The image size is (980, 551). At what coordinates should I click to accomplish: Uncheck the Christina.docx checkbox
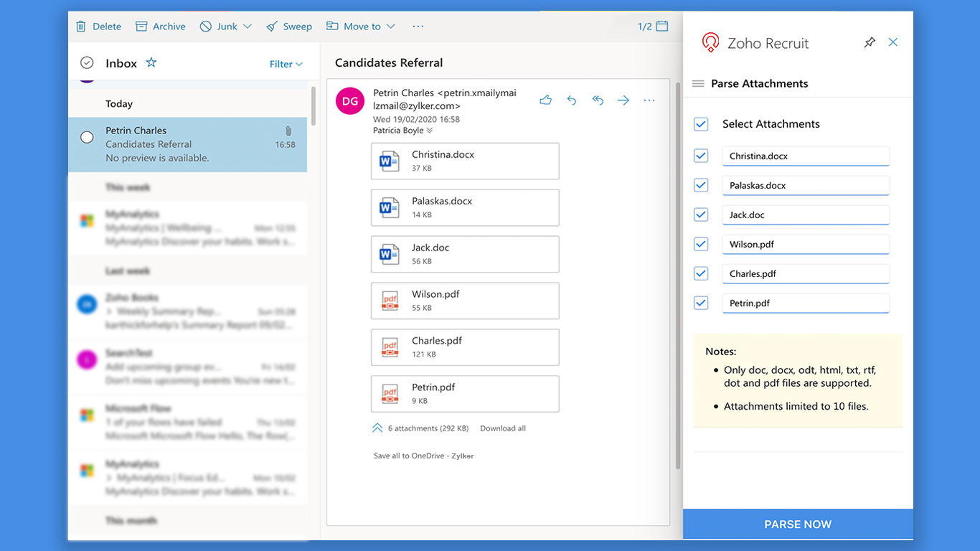point(701,156)
